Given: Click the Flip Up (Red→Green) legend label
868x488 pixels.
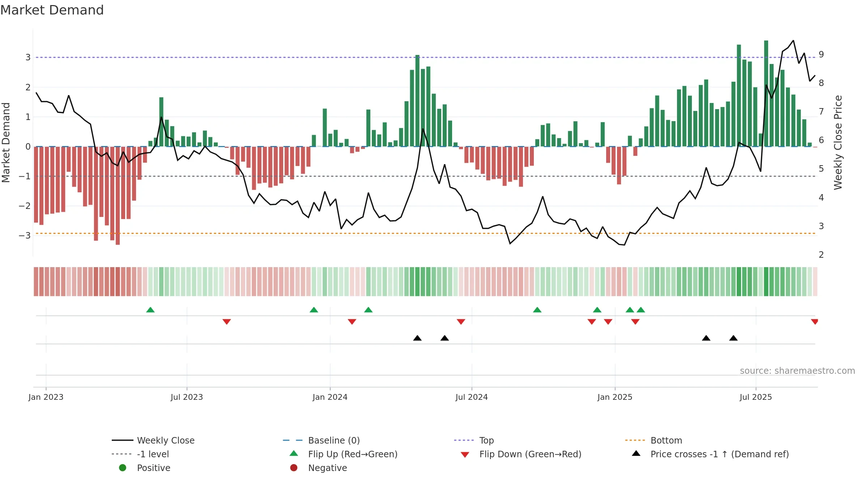Looking at the screenshot, I should click(x=353, y=454).
